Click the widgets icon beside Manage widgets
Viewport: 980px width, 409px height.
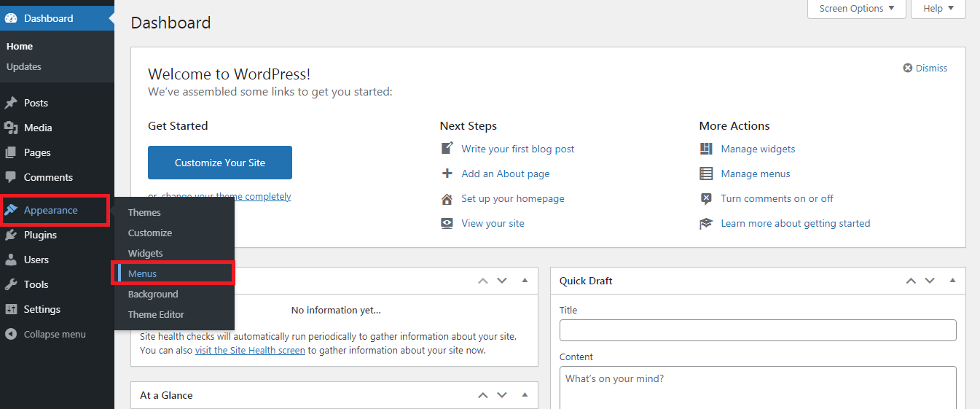click(x=706, y=149)
